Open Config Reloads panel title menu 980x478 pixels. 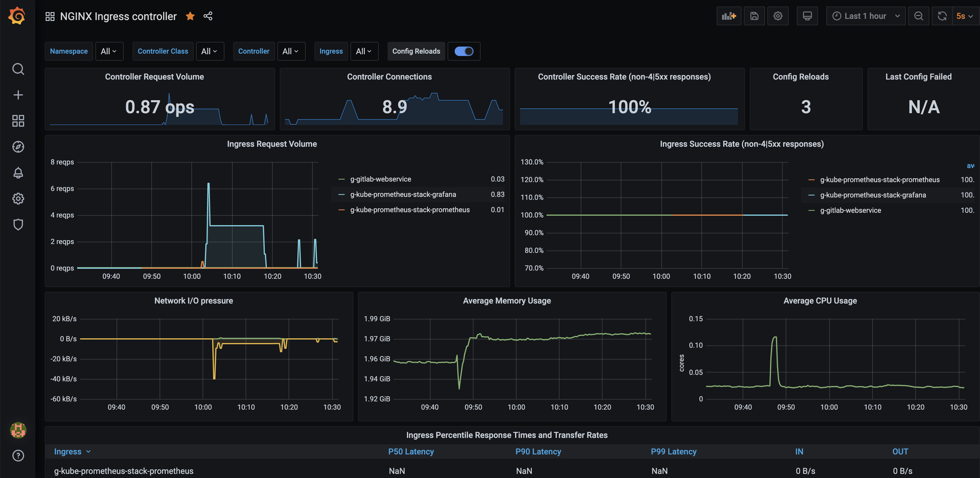800,77
